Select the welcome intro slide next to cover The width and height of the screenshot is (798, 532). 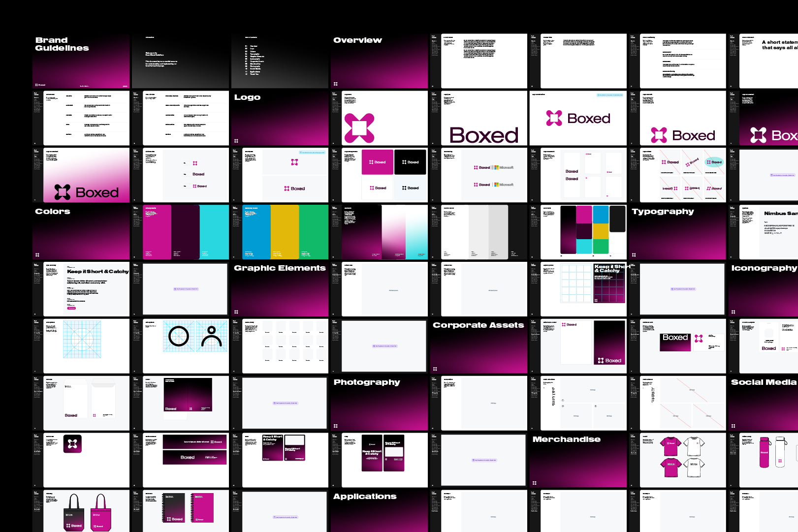pyautogui.click(x=180, y=61)
